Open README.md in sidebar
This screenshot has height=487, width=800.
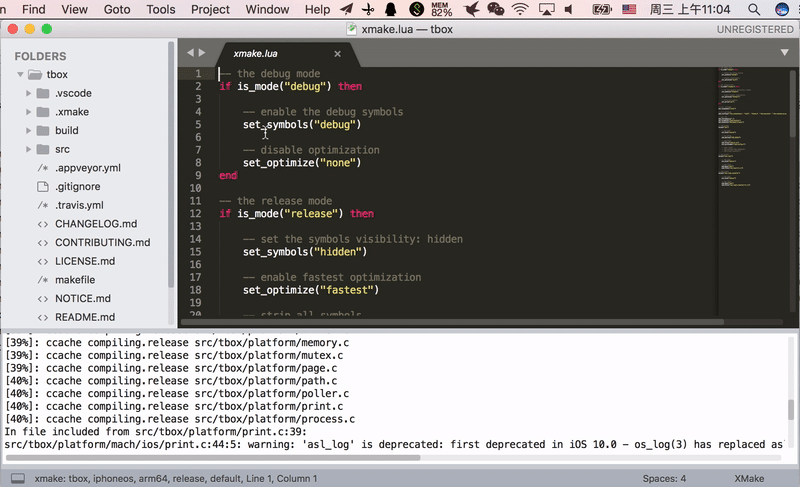pyautogui.click(x=85, y=317)
